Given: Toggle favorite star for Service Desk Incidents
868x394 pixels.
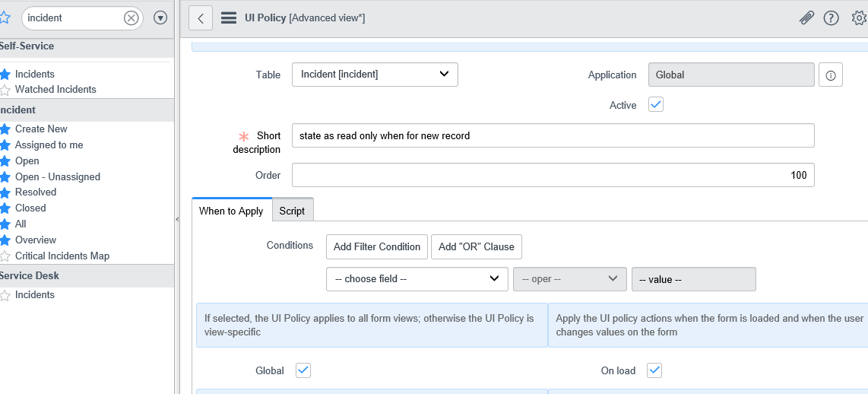Looking at the screenshot, I should point(5,295).
